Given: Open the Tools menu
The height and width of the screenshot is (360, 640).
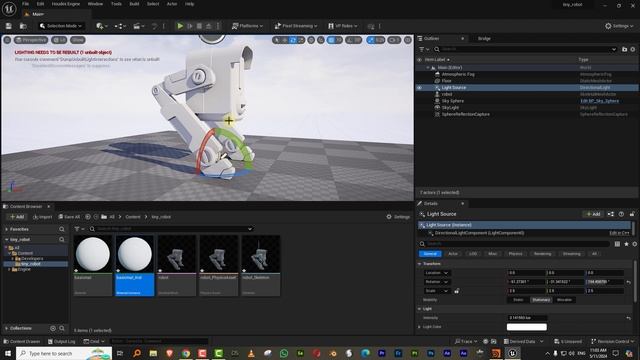Looking at the screenshot, I should coord(116,4).
